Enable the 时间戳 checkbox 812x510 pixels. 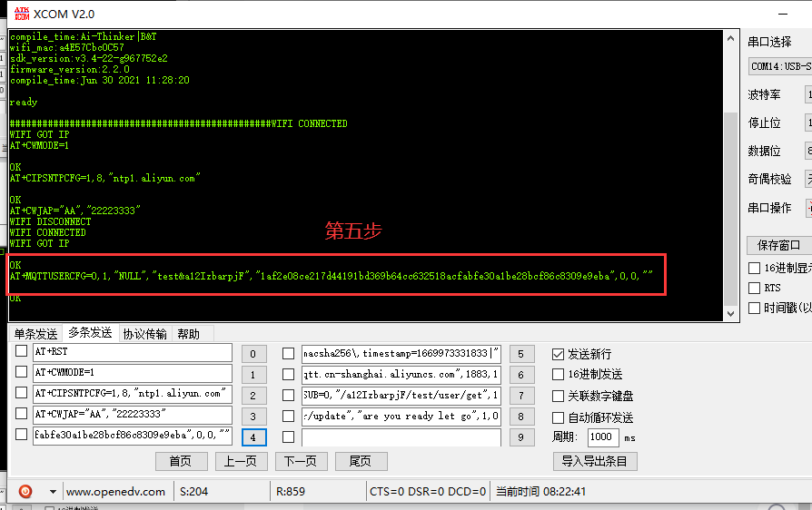[754, 309]
